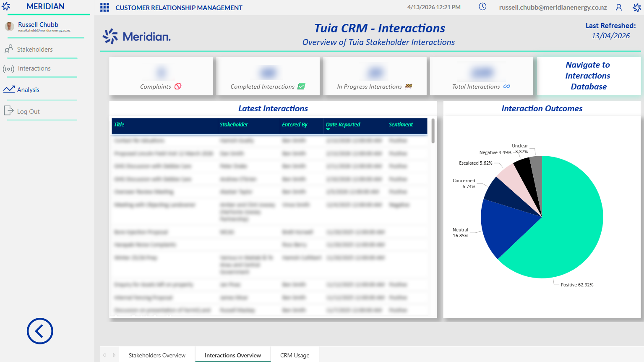Click the 'Latest Interactions' table heading
This screenshot has height=362, width=644.
click(x=273, y=108)
